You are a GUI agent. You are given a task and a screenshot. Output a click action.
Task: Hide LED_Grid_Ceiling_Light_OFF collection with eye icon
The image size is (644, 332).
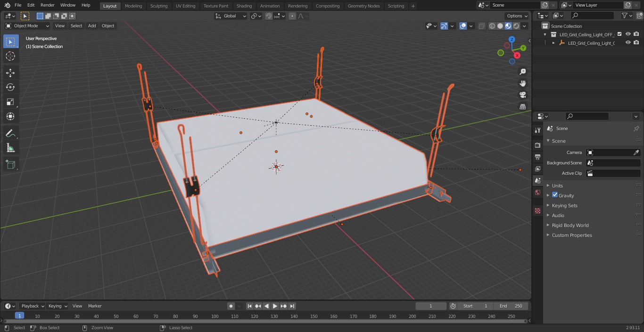click(628, 34)
